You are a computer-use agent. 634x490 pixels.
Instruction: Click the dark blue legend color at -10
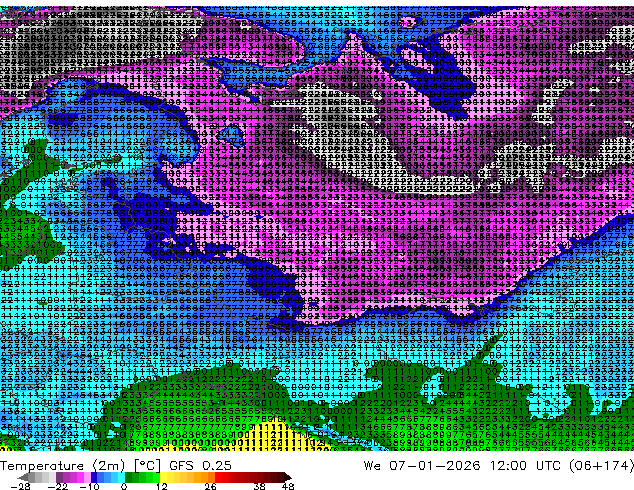[x=94, y=477]
